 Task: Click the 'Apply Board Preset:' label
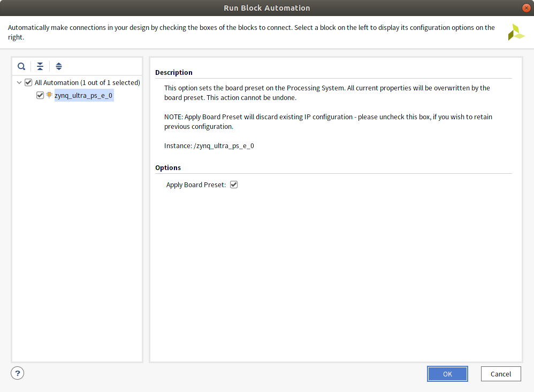pos(196,185)
